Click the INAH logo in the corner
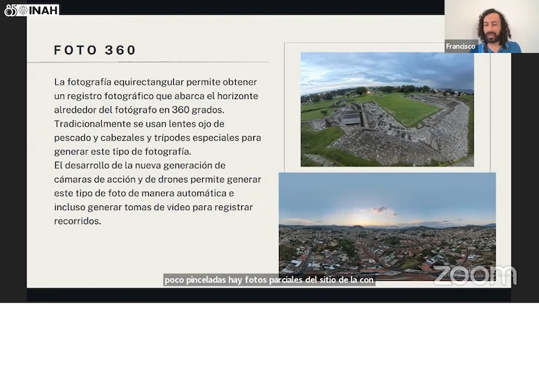Image resolution: width=539 pixels, height=392 pixels. point(31,10)
